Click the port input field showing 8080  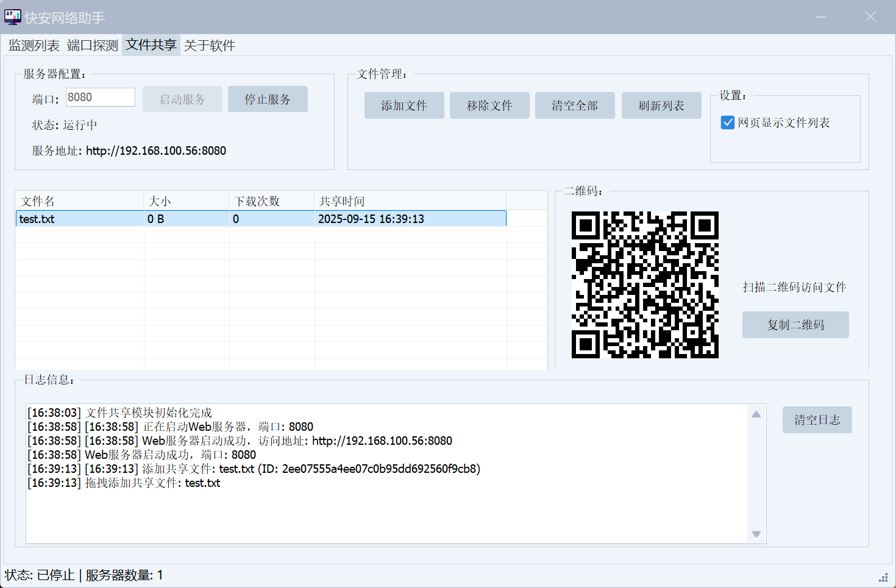point(100,97)
